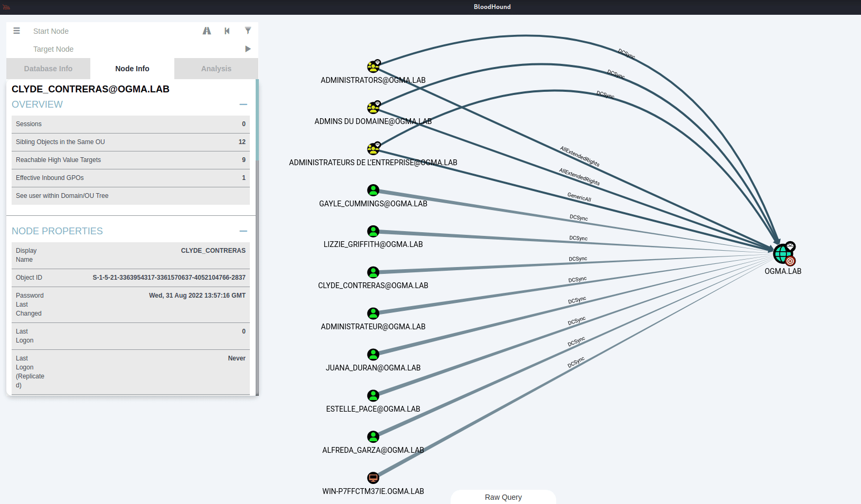The width and height of the screenshot is (861, 504).
Task: Click the BloodHound app icon in title bar
Action: pyautogui.click(x=6, y=7)
